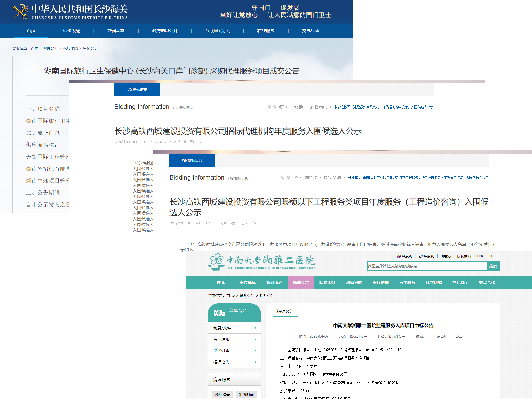Click 政务公开 breadcrumb link on customs page
This screenshot has height=399, width=532.
click(51, 48)
